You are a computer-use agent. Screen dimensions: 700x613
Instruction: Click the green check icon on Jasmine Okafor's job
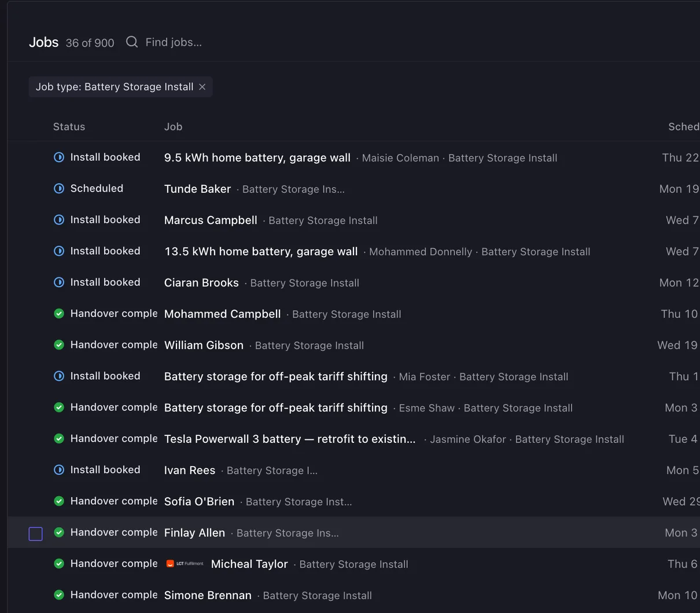pyautogui.click(x=59, y=439)
